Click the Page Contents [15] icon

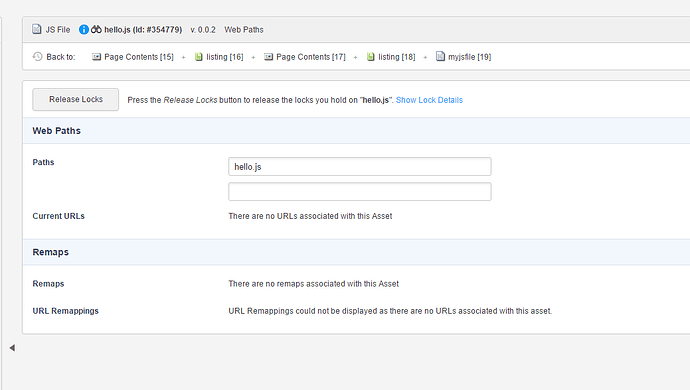96,57
